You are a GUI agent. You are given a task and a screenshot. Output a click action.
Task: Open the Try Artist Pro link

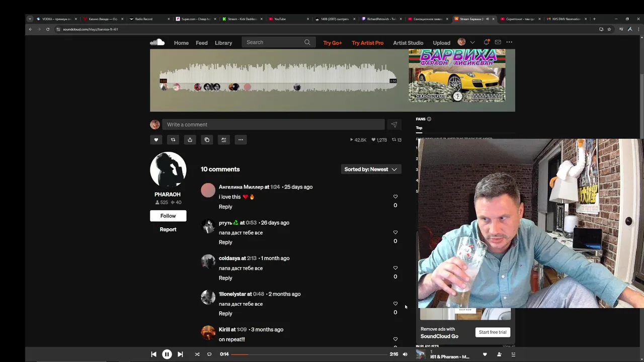367,43
